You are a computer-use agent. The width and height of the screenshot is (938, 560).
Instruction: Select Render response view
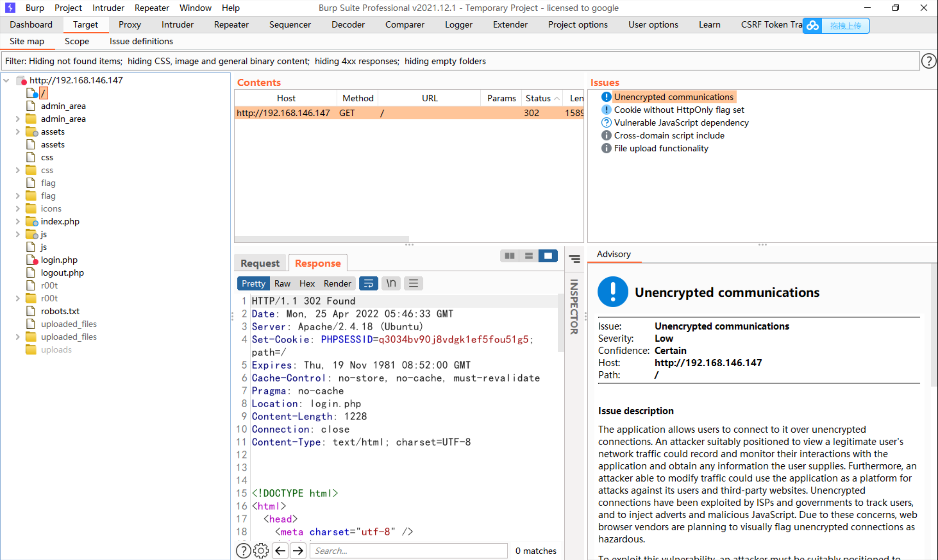[337, 283]
